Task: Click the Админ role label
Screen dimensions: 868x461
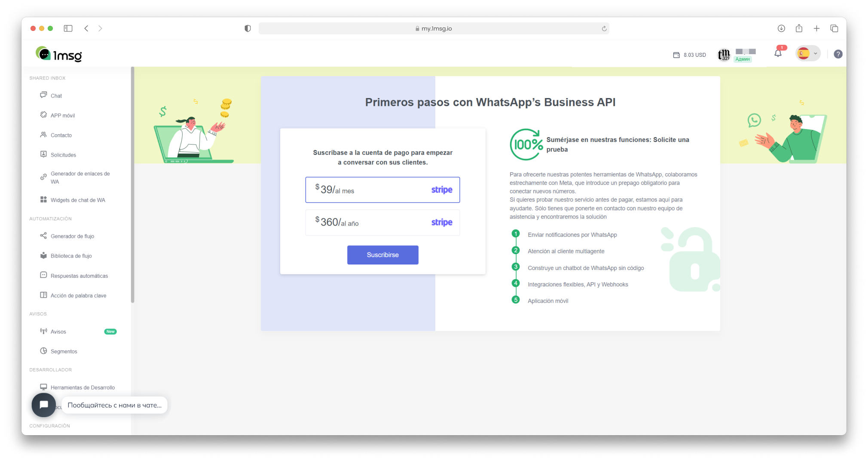Action: click(743, 59)
